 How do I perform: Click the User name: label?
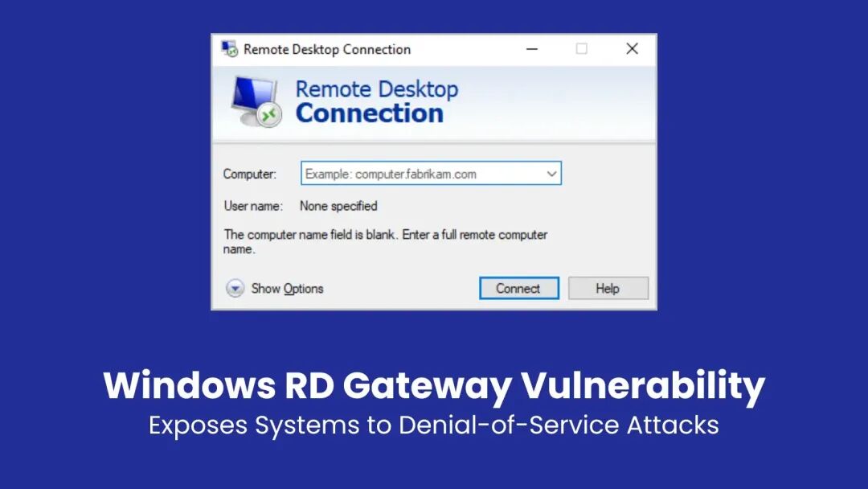point(253,206)
